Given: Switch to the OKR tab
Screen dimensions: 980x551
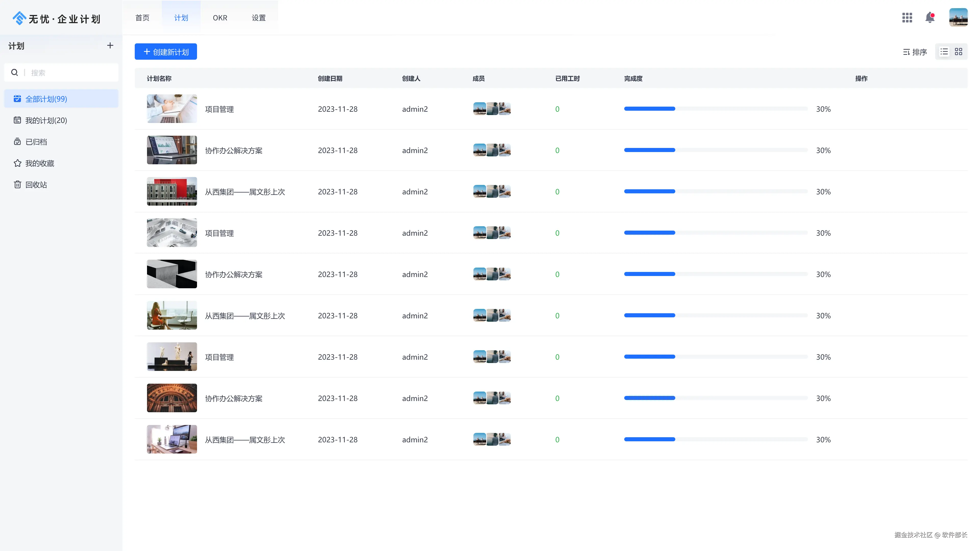Looking at the screenshot, I should tap(220, 18).
